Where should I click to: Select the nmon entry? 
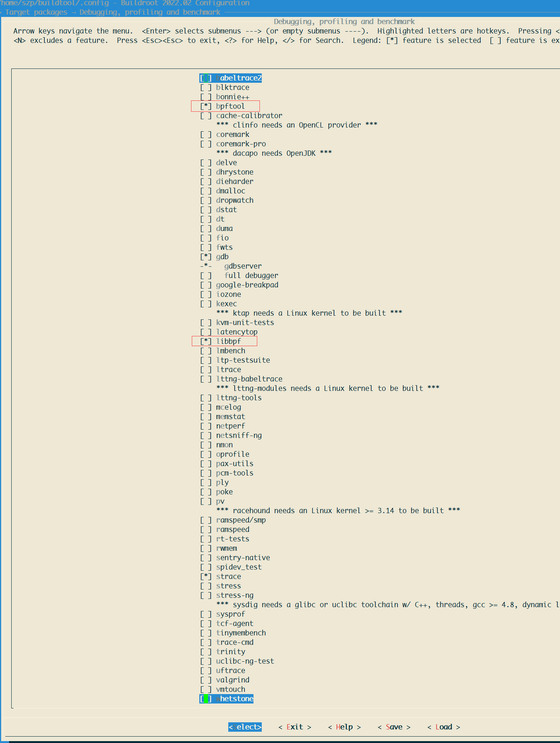216,445
